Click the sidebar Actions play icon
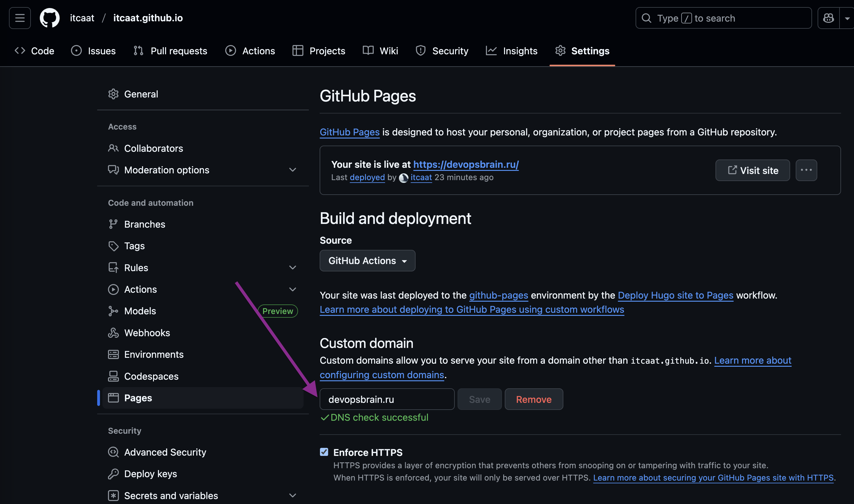Image resolution: width=854 pixels, height=504 pixels. (x=114, y=289)
